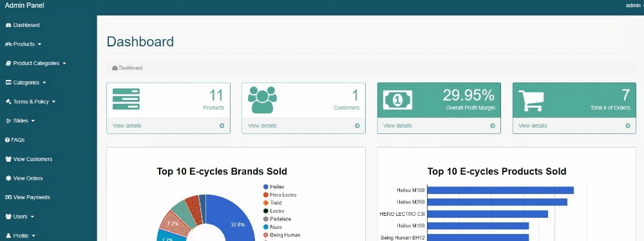Open FAQs in the sidebar
The width and height of the screenshot is (644, 241).
point(15,140)
